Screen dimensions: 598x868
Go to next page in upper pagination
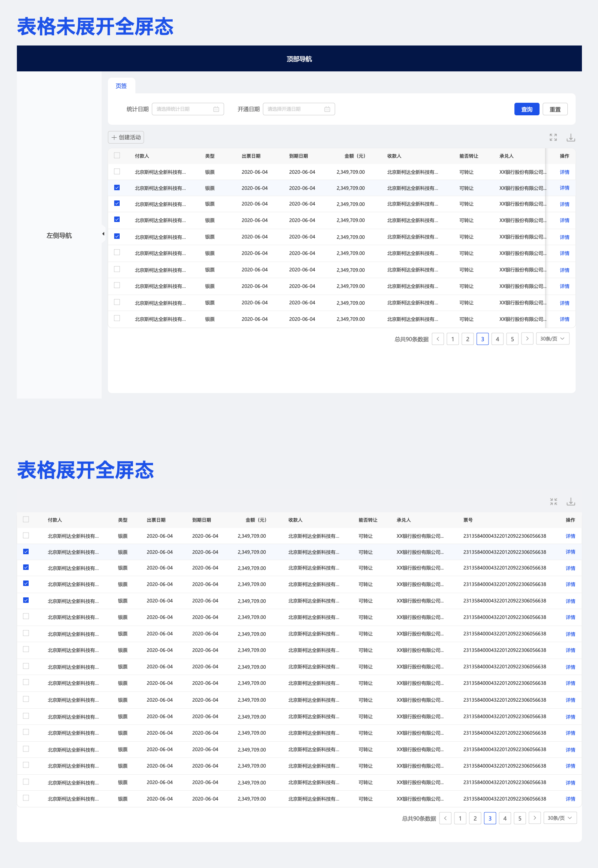click(x=527, y=339)
